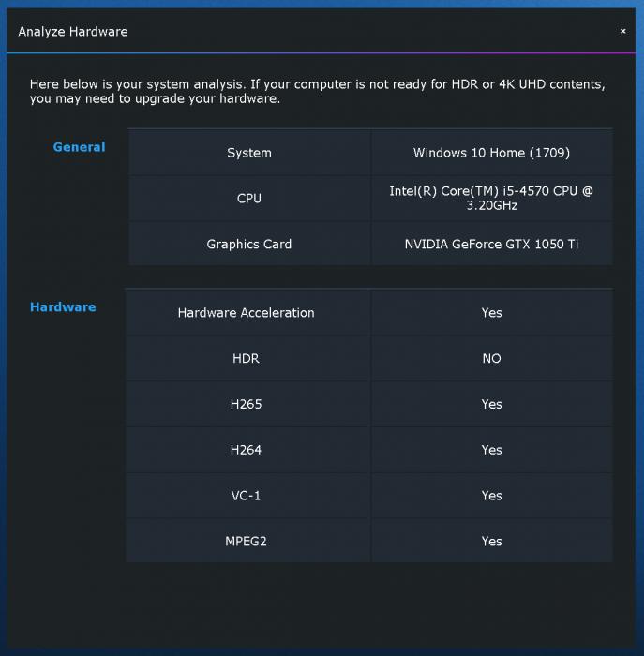Close the Analyze Hardware dialog
The height and width of the screenshot is (656, 644).
[x=622, y=31]
